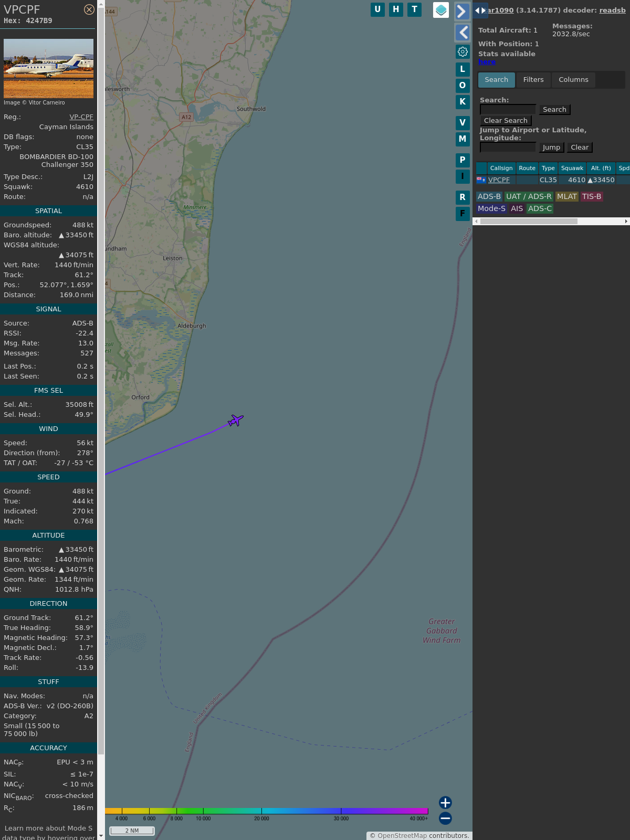
Task: Click the SPATIAL section header
Action: point(48,211)
